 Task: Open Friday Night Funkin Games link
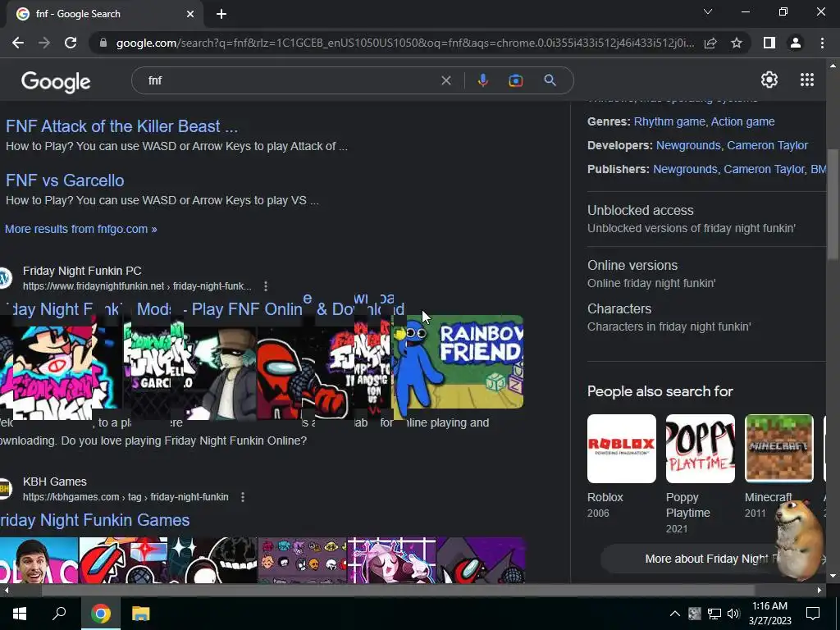95,520
